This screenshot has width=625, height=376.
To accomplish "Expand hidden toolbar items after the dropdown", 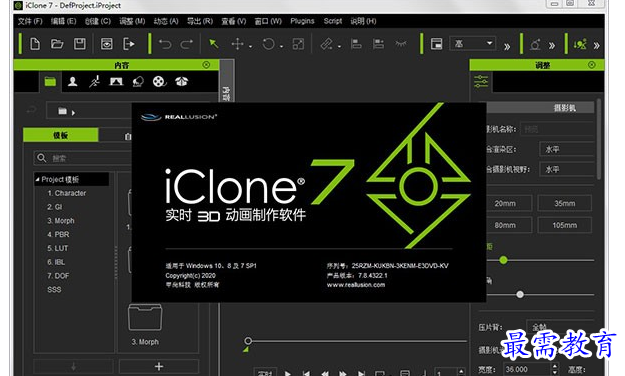I will point(507,46).
